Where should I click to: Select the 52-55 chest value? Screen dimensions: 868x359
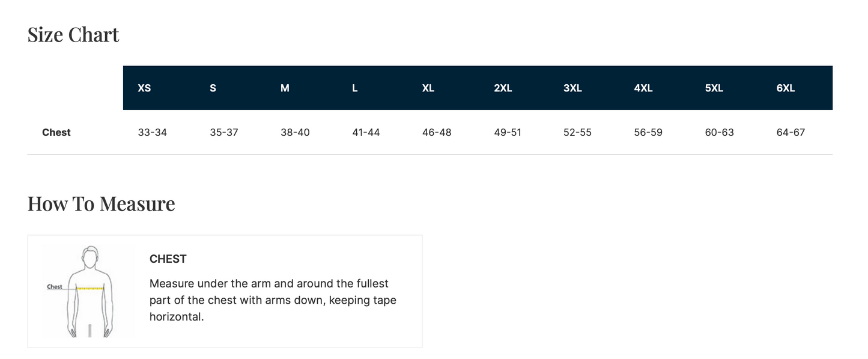577,132
